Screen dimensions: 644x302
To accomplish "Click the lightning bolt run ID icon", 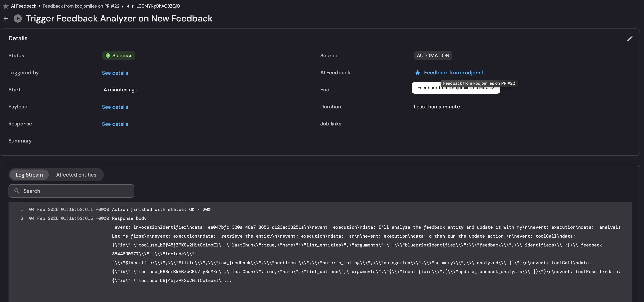I will (x=128, y=6).
